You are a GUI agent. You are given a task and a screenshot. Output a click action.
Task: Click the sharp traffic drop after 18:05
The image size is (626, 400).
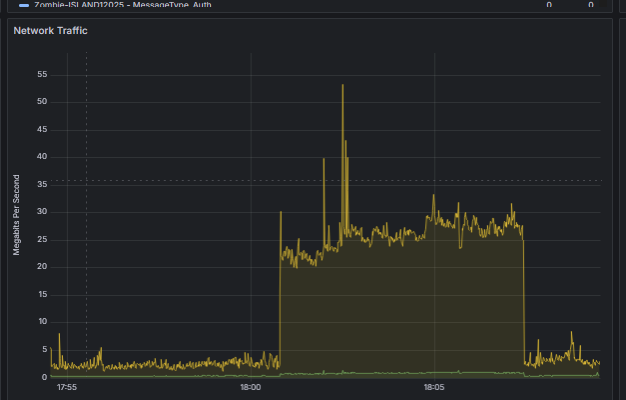pos(523,299)
